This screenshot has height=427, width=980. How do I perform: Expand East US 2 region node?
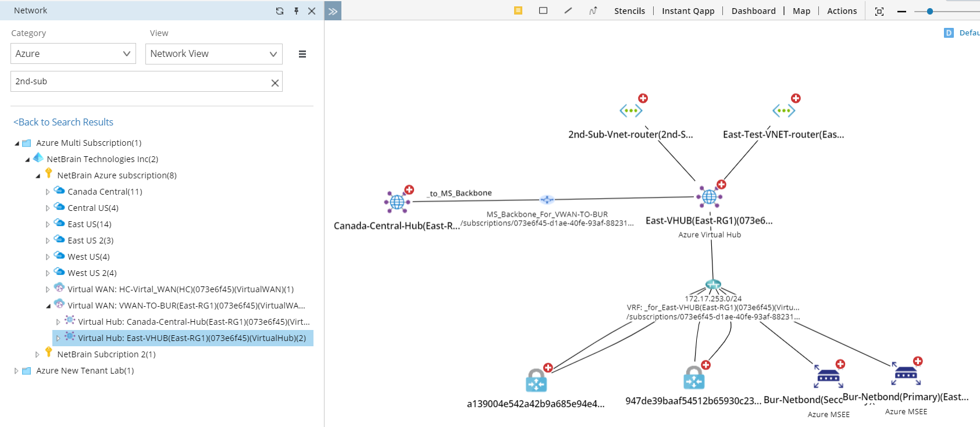[48, 241]
